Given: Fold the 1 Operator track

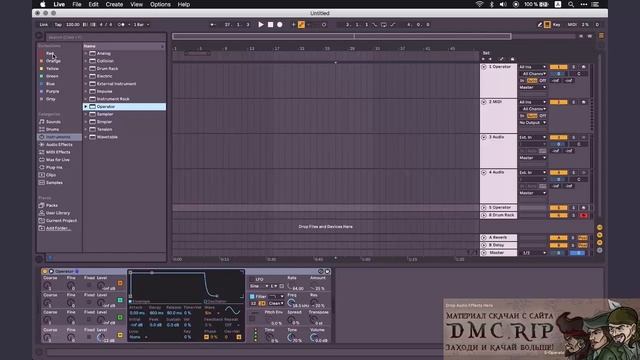Looking at the screenshot, I should point(484,67).
